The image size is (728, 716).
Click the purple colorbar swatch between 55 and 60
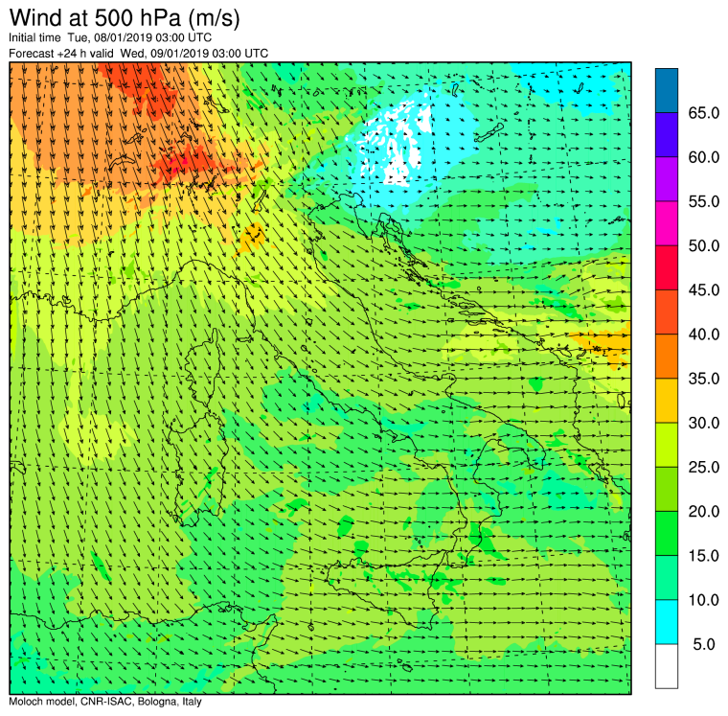tap(667, 179)
